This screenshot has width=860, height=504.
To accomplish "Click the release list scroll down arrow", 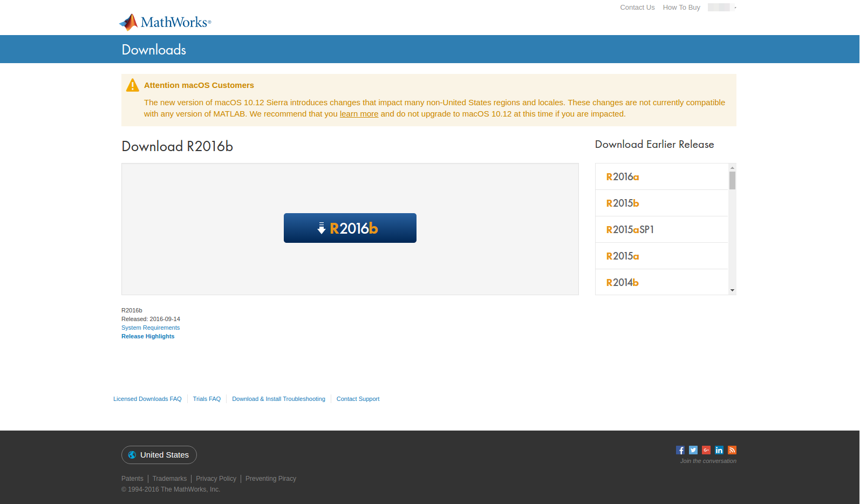I will click(x=732, y=290).
